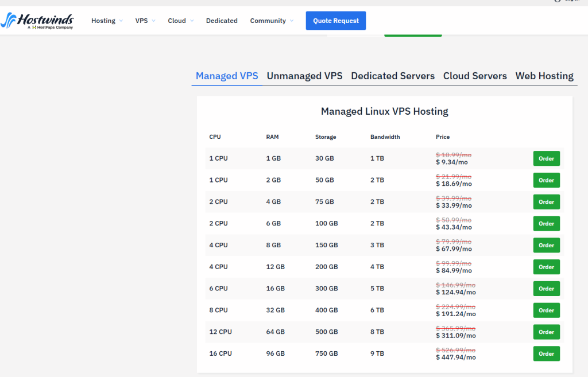The height and width of the screenshot is (377, 588).
Task: Click the 8 CPU cell
Action: click(218, 310)
